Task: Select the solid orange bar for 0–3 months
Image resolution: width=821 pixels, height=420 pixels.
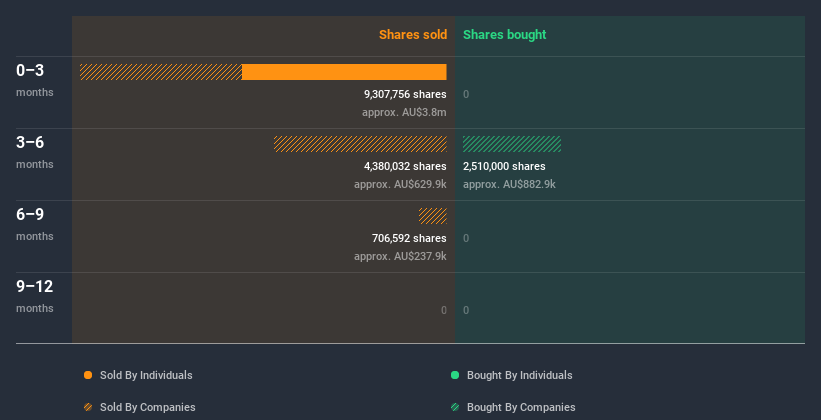Action: [x=344, y=72]
